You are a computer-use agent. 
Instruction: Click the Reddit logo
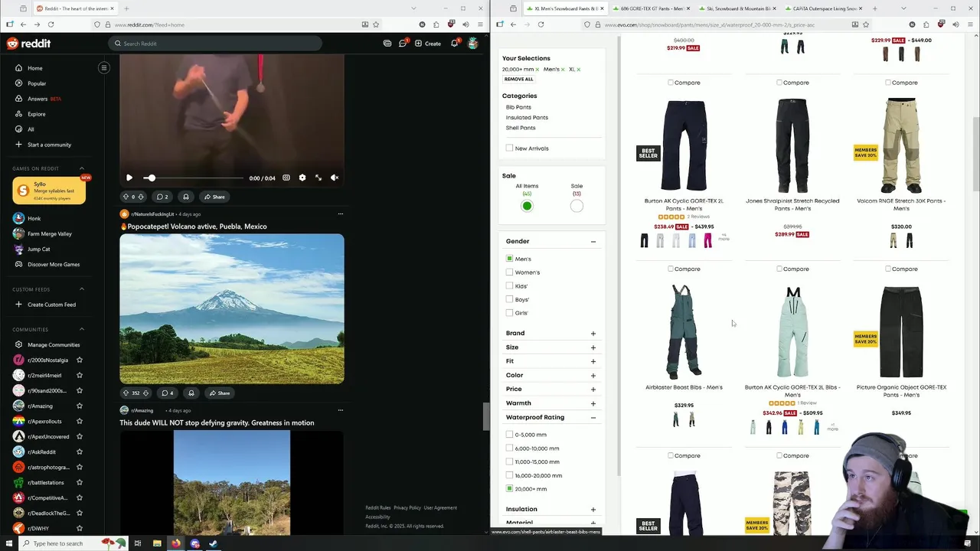29,44
